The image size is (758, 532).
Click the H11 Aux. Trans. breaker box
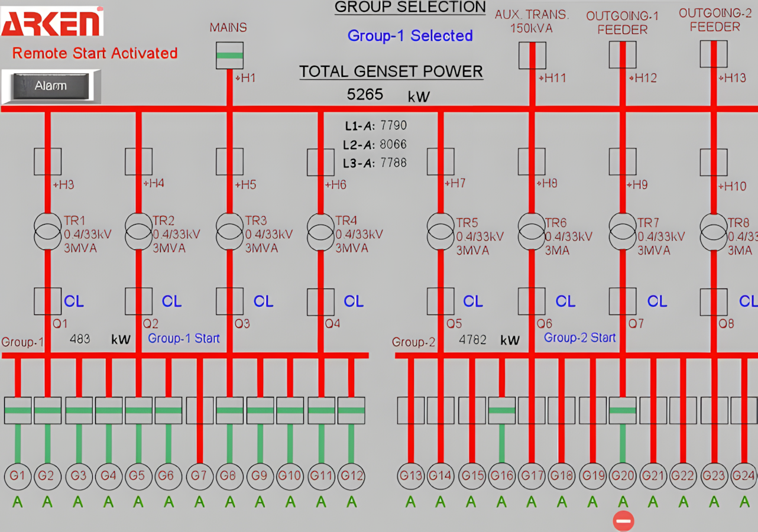(532, 55)
